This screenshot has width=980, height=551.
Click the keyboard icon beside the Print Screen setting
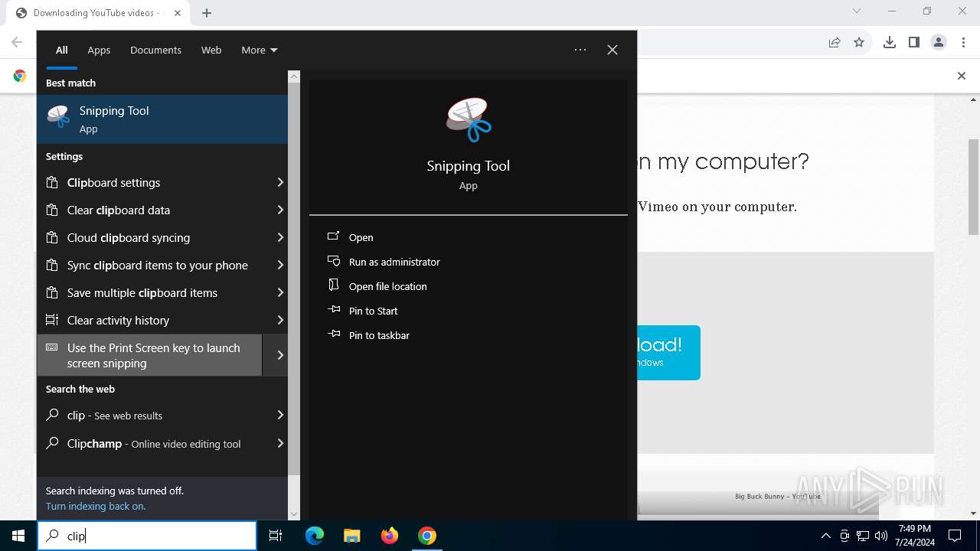pyautogui.click(x=52, y=347)
